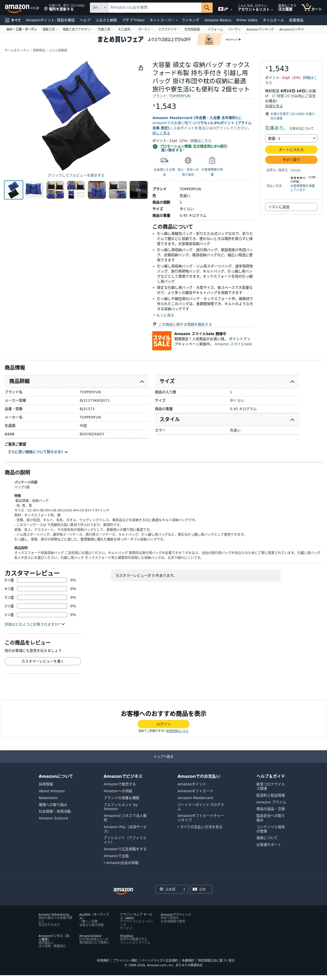Open the Amazon スマイルSale link
327x980 pixels.
coord(233,344)
